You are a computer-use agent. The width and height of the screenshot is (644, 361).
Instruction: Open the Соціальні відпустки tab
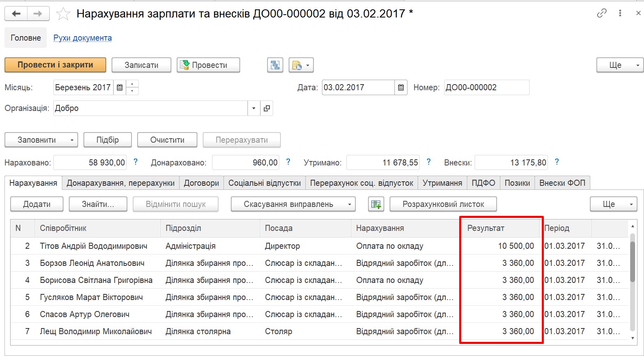265,183
